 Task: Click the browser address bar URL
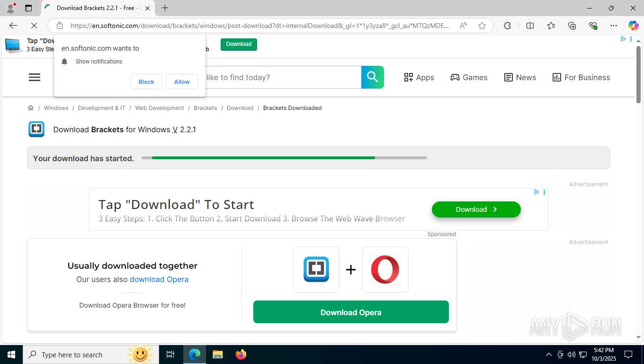point(259,26)
